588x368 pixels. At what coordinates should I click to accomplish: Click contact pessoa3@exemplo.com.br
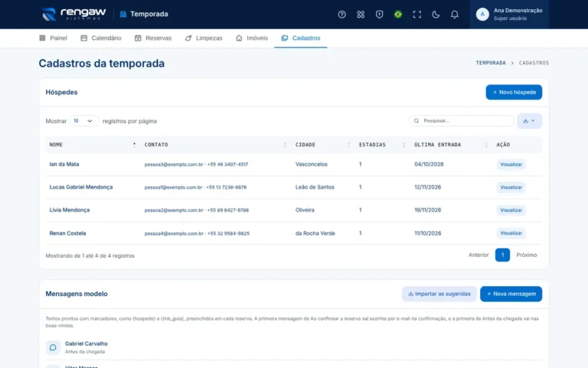point(174,165)
